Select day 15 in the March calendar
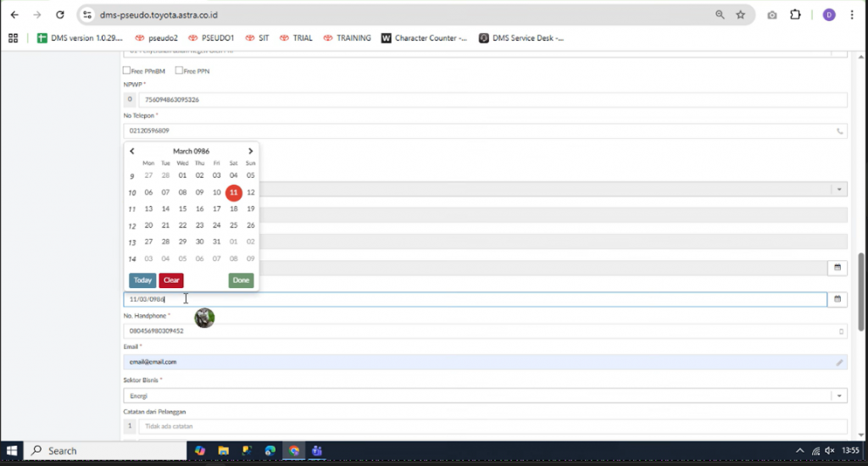This screenshot has height=466, width=868. point(182,208)
